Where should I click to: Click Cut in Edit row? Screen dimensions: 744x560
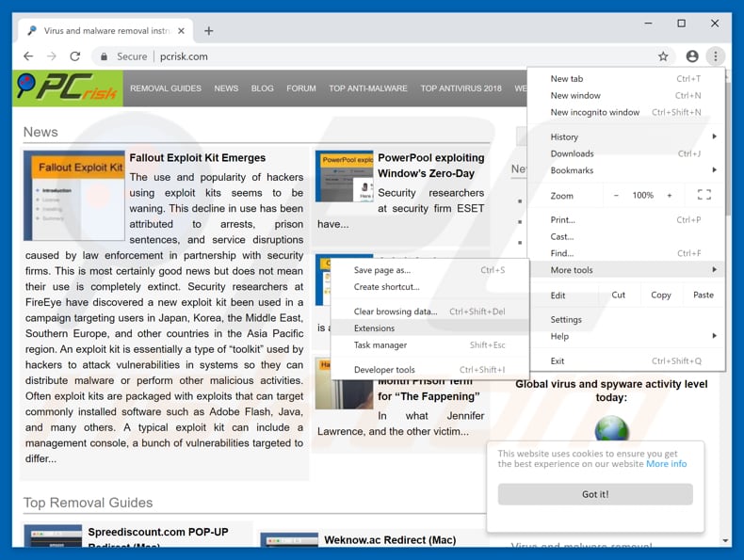(x=618, y=295)
